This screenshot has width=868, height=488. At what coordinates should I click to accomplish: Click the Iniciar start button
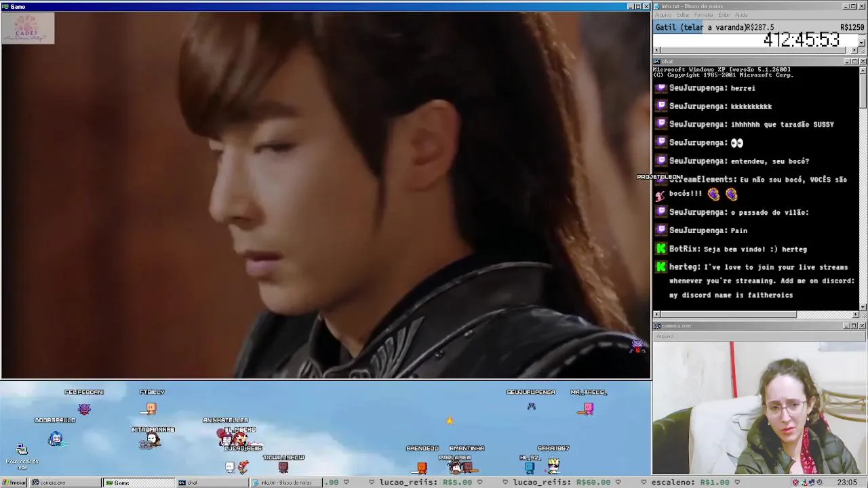pyautogui.click(x=14, y=483)
